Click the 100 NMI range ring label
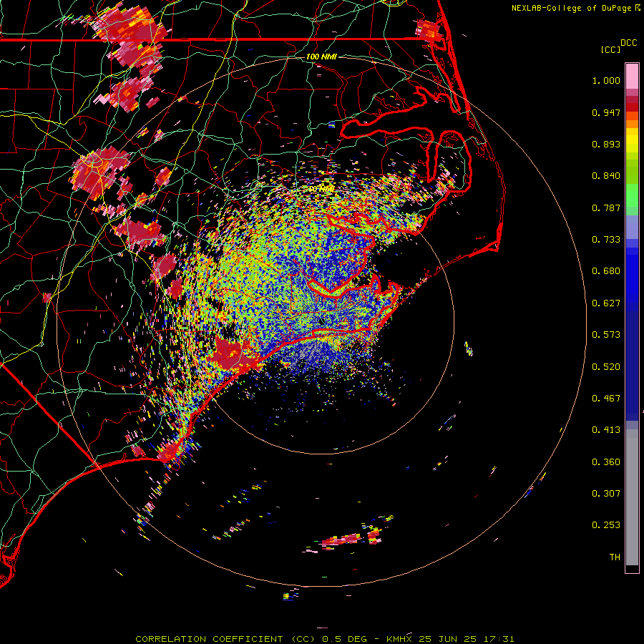Screen dimensions: 644x644 point(321,57)
